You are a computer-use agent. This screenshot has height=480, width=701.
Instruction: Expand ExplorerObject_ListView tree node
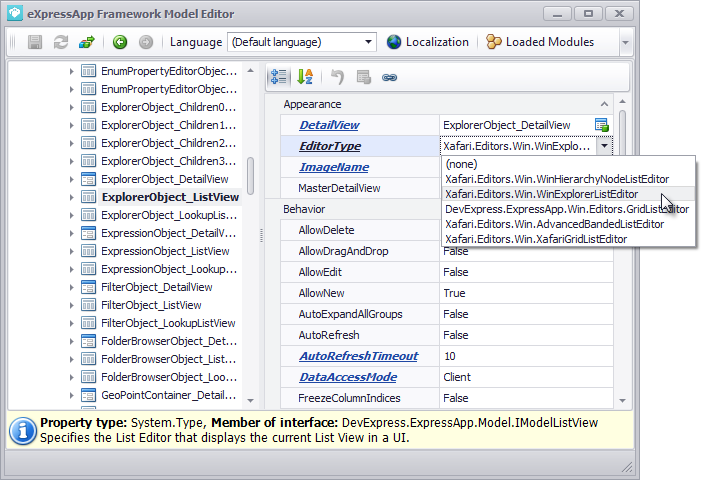click(72, 197)
